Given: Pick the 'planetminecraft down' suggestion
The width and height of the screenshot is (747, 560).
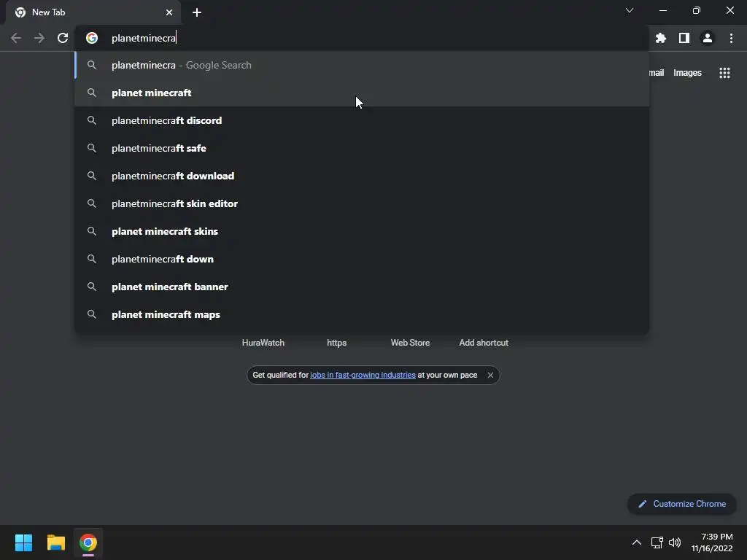Looking at the screenshot, I should (362, 259).
